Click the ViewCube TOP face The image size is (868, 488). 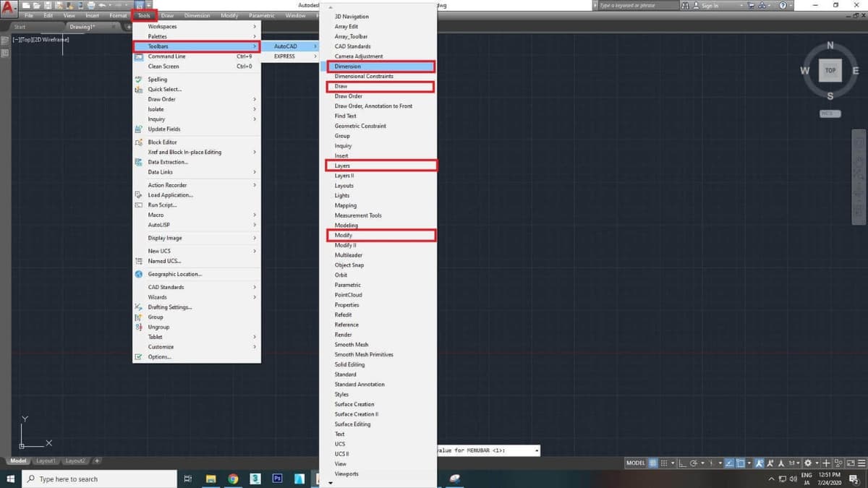point(830,71)
